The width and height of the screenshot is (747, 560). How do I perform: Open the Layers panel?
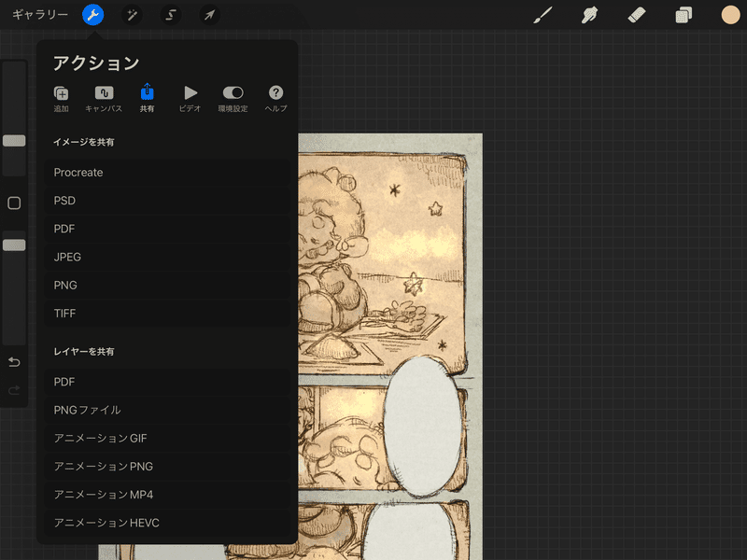[684, 15]
